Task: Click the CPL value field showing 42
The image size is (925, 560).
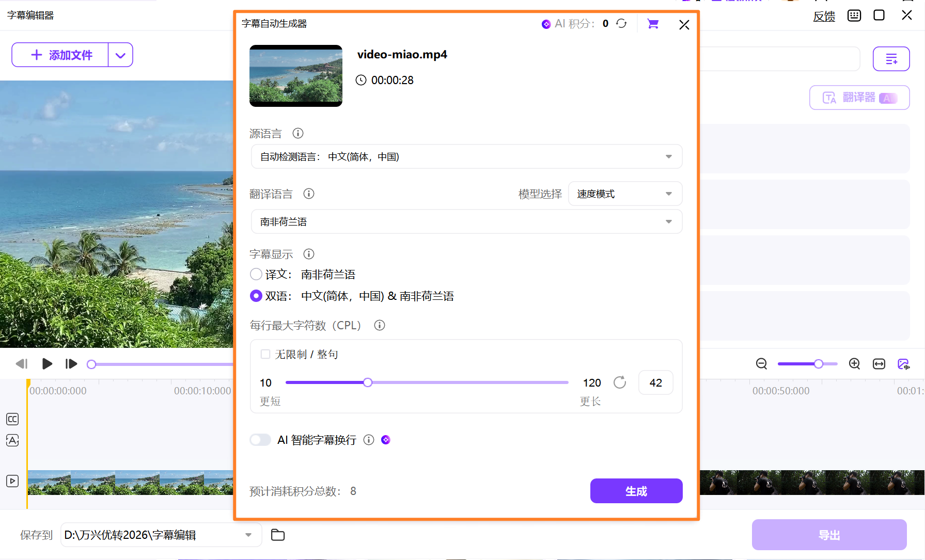Action: 655,383
